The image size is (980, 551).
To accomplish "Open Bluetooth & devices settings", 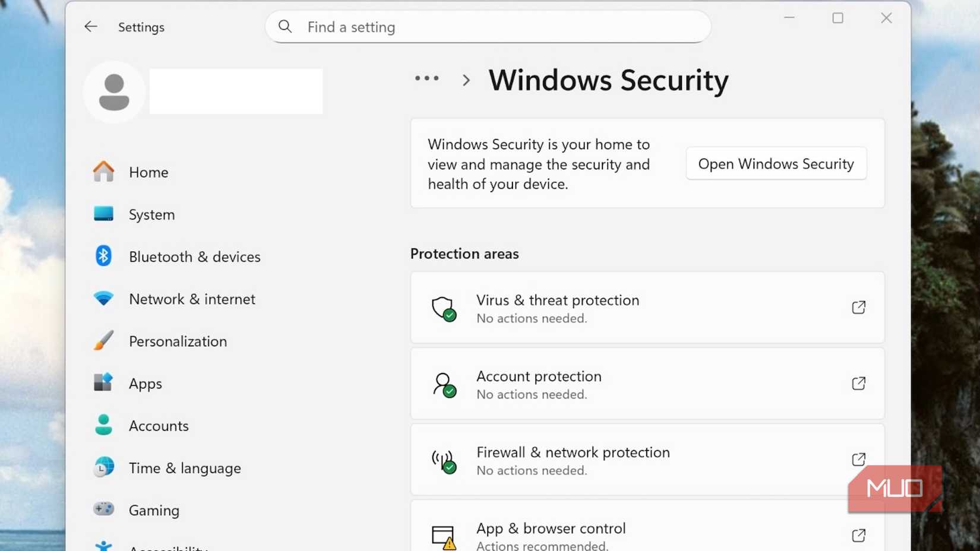I will 194,256.
